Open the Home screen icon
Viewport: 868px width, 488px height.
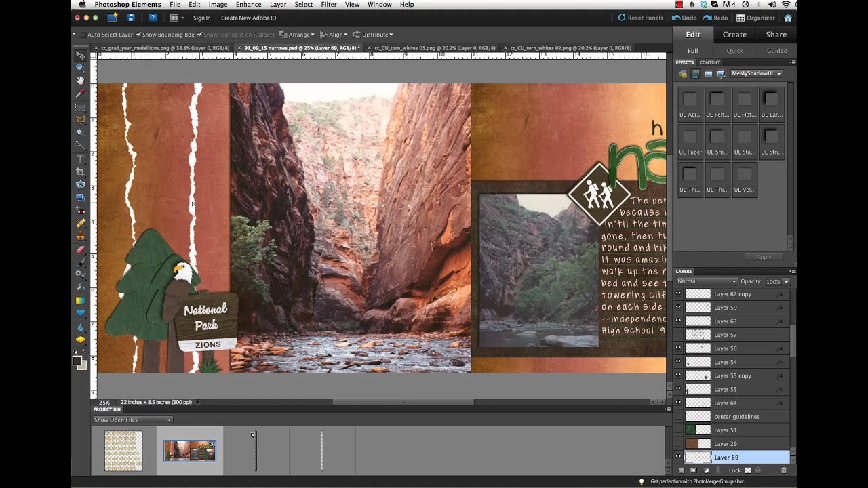[x=788, y=18]
